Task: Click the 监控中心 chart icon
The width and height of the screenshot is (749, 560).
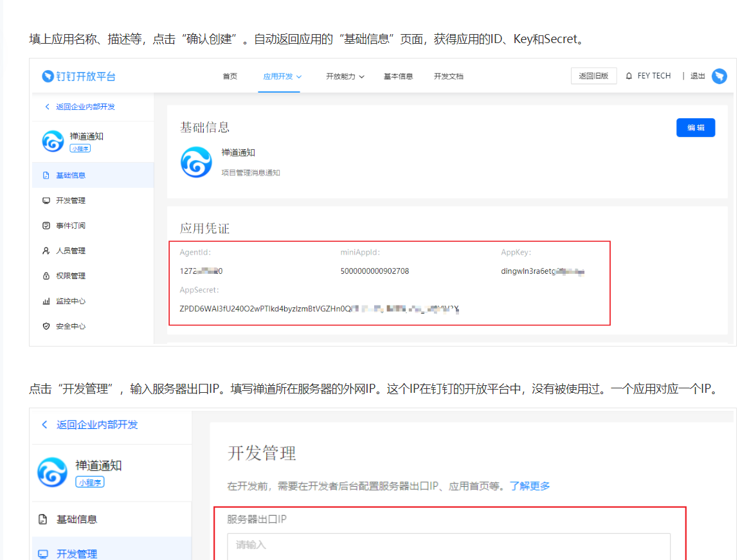Action: tap(46, 301)
